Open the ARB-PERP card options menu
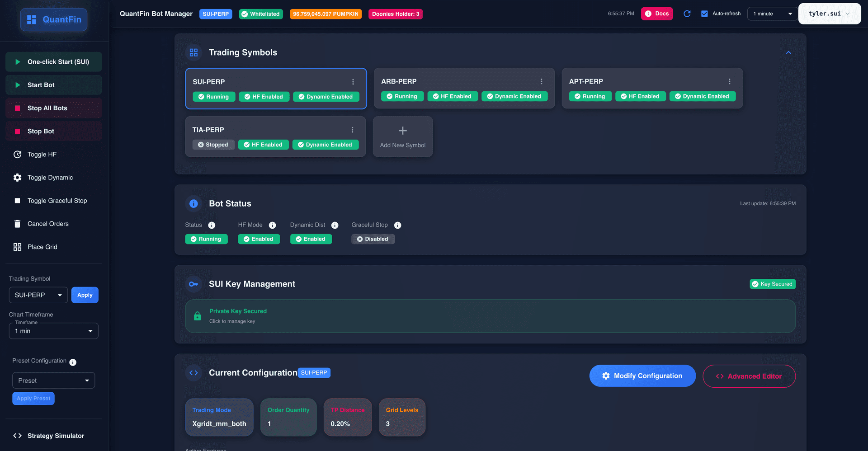Image resolution: width=868 pixels, height=451 pixels. pyautogui.click(x=541, y=81)
